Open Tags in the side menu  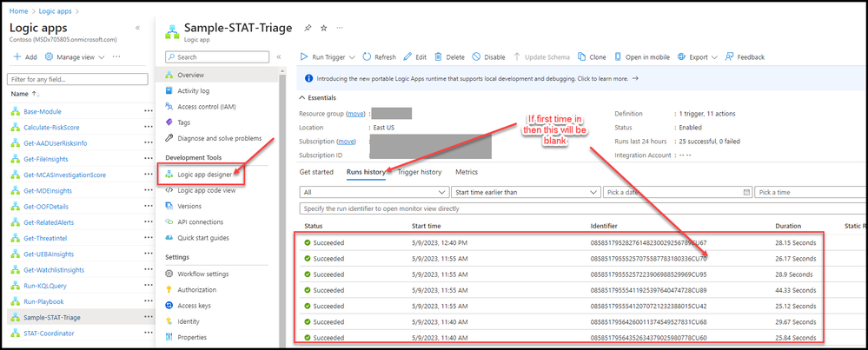(183, 122)
